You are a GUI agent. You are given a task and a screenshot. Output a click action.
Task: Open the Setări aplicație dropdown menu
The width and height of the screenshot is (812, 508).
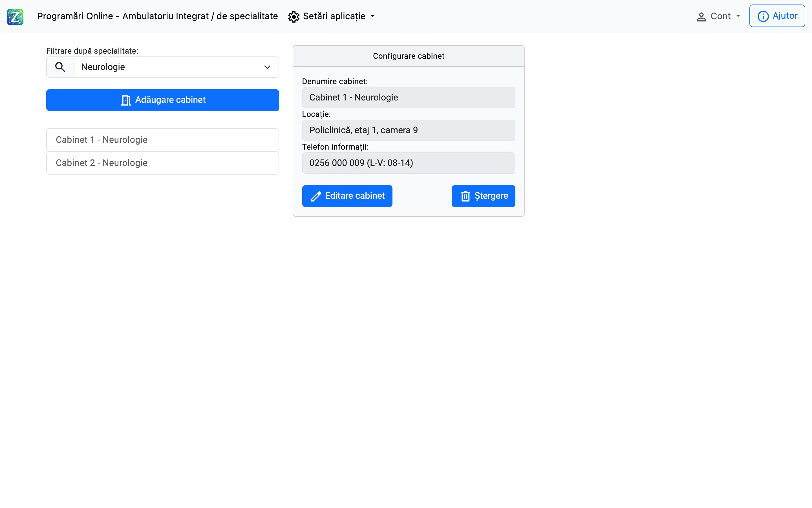(x=332, y=16)
